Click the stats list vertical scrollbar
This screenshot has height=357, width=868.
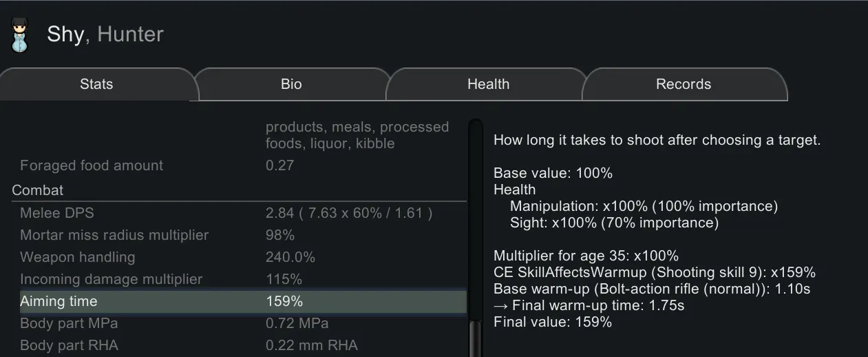(475, 234)
